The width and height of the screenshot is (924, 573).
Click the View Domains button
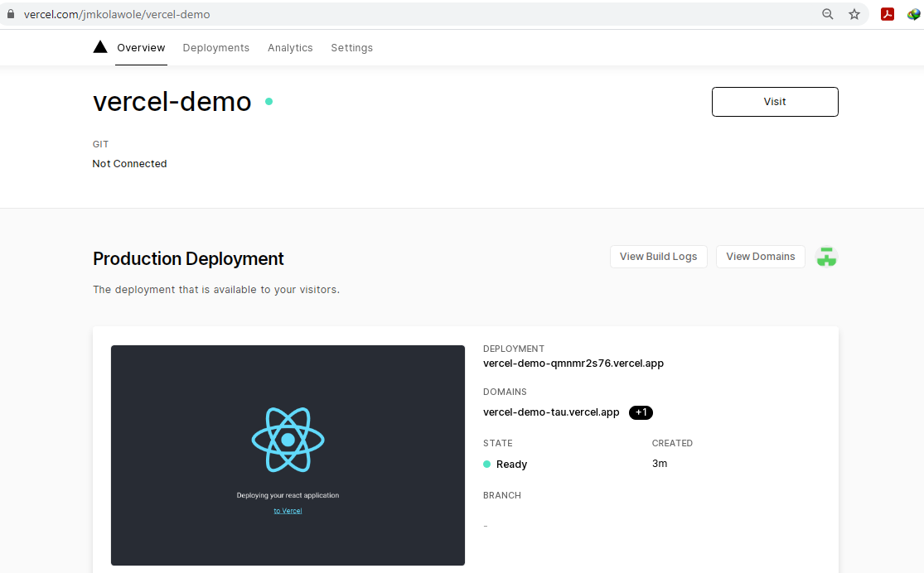click(760, 257)
